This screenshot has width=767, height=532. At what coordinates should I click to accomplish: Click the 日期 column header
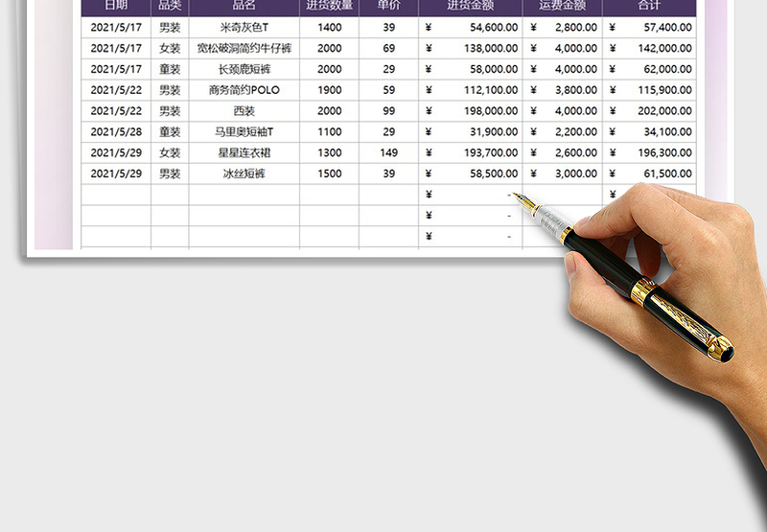[116, 6]
